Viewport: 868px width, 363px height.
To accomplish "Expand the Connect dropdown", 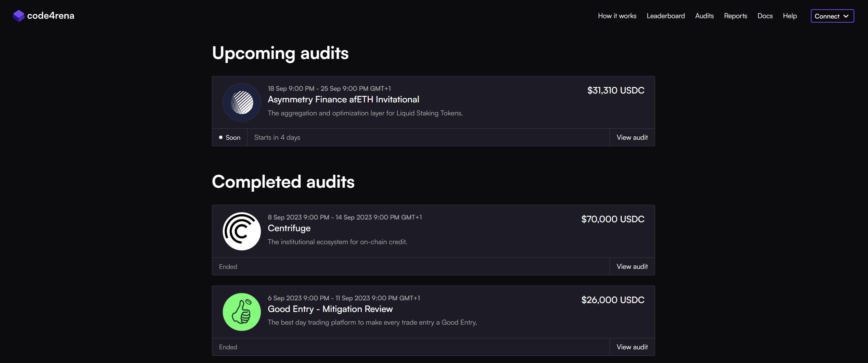I will [832, 16].
